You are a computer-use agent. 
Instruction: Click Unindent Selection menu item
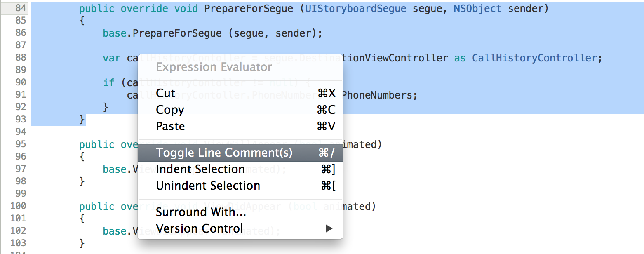click(x=208, y=186)
